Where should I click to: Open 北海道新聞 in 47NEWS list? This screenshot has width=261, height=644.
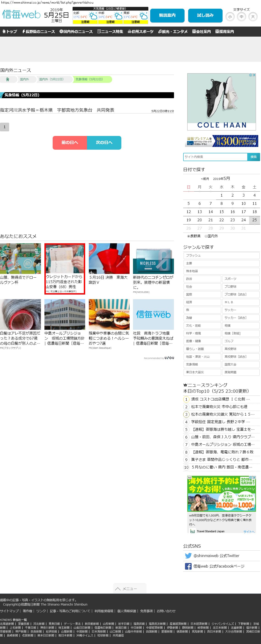click(7, 624)
